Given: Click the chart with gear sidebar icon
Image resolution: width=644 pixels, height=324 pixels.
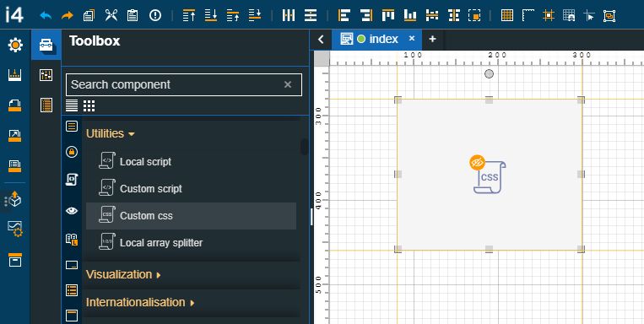Looking at the screenshot, I should click(15, 229).
